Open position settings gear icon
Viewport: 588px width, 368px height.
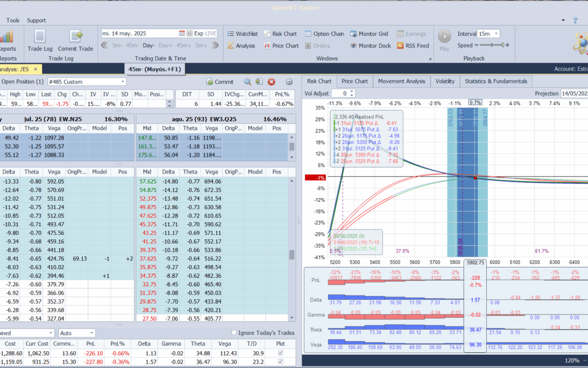pos(289,81)
